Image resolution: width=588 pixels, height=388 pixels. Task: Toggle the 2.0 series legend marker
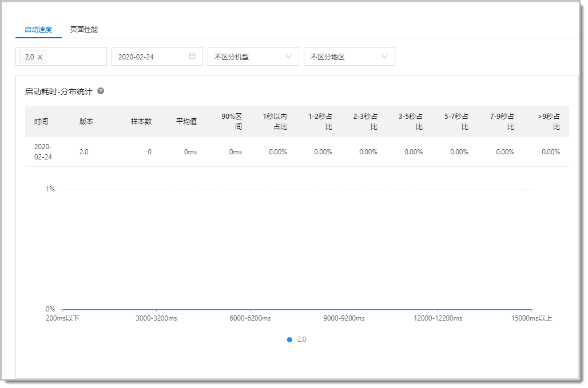[x=289, y=339]
